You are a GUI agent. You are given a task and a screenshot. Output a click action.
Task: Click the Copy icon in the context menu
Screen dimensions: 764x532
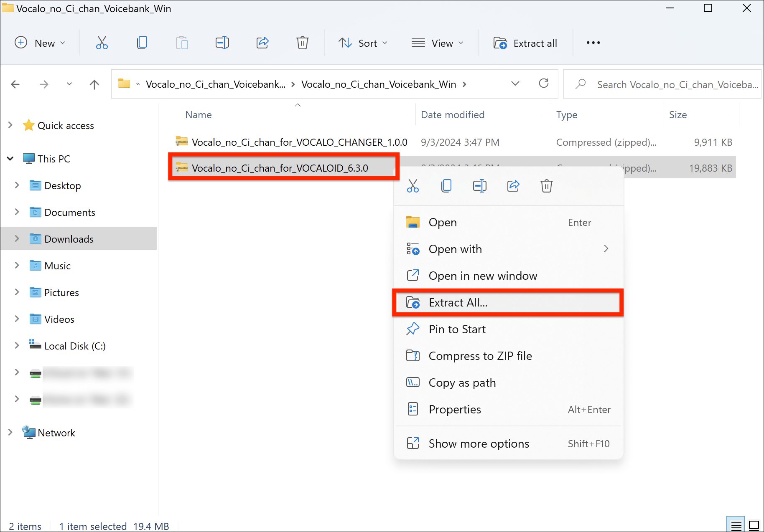[x=446, y=186]
